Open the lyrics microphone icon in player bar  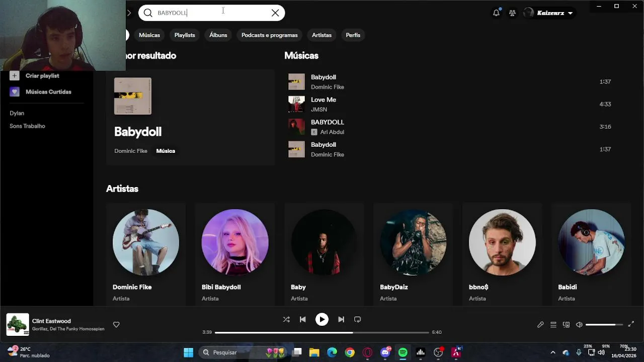click(540, 325)
